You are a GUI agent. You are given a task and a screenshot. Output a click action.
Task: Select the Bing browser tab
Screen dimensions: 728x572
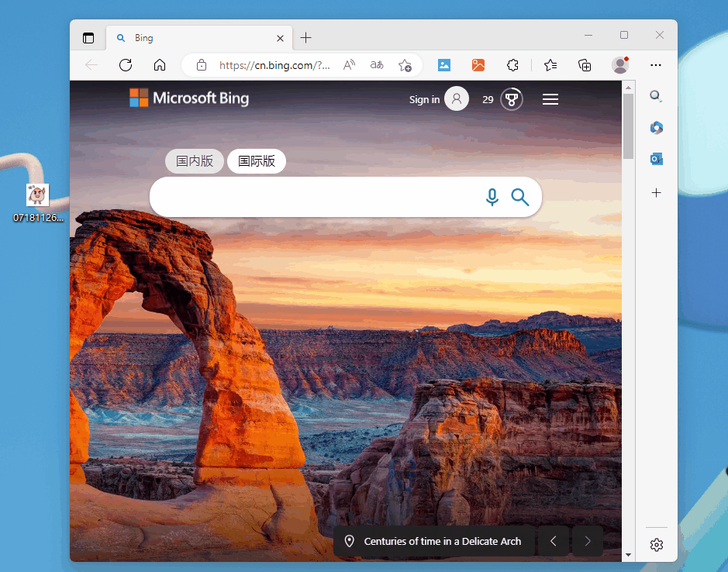pyautogui.click(x=192, y=37)
